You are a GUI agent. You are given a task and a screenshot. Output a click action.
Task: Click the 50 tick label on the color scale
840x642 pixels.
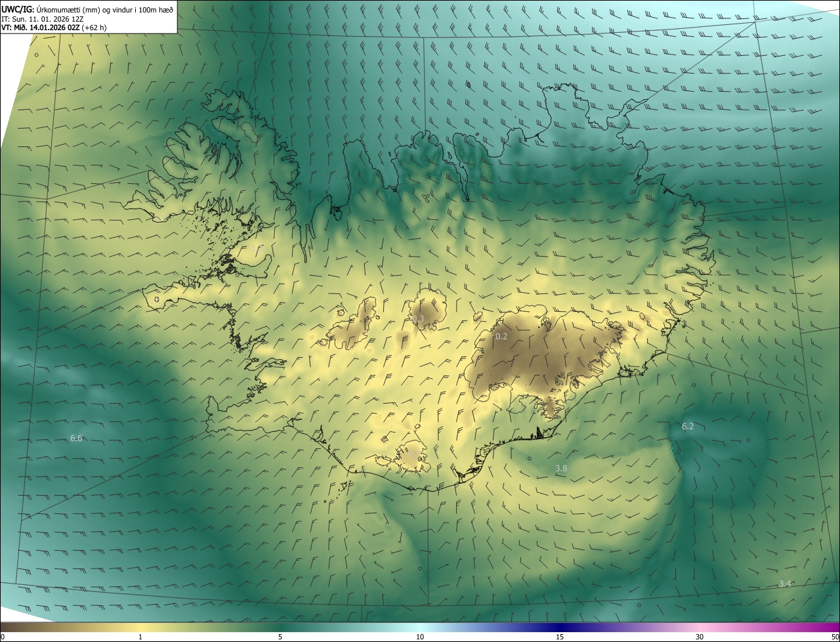[x=834, y=637]
